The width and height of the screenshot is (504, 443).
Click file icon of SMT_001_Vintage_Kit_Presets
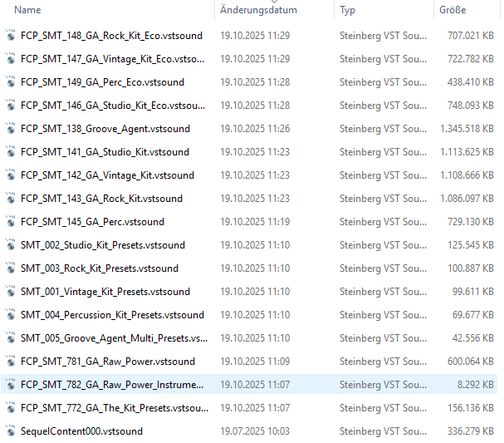[11, 292]
